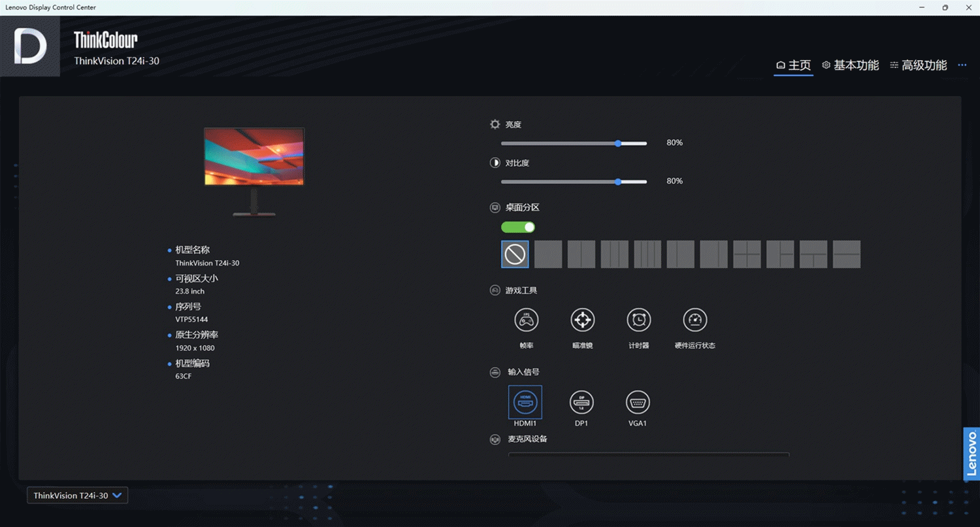Image resolution: width=980 pixels, height=527 pixels.
Task: Open the 计时器 timer tool
Action: [x=639, y=320]
